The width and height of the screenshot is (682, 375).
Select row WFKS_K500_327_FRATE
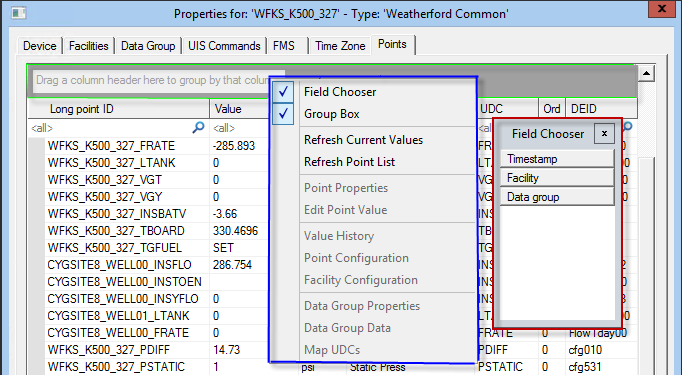pyautogui.click(x=111, y=146)
